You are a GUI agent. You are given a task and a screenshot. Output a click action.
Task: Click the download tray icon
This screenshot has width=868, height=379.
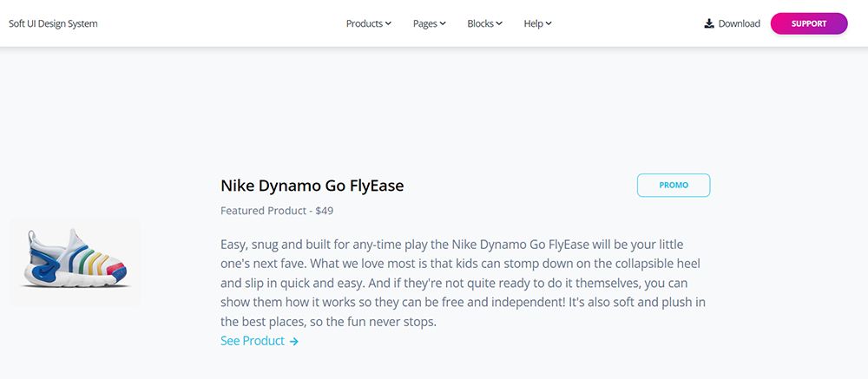click(708, 23)
